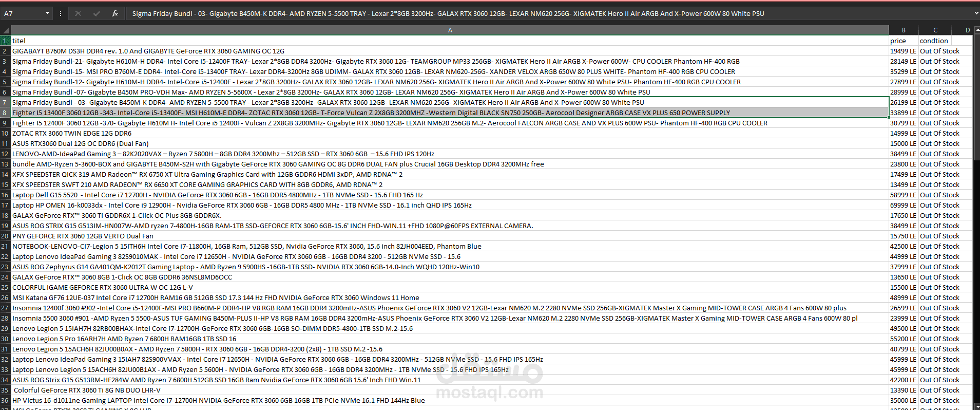Image resolution: width=980 pixels, height=410 pixels.
Task: Select the Sigma Friday Bundl-15 title cell
Action: 450,71
